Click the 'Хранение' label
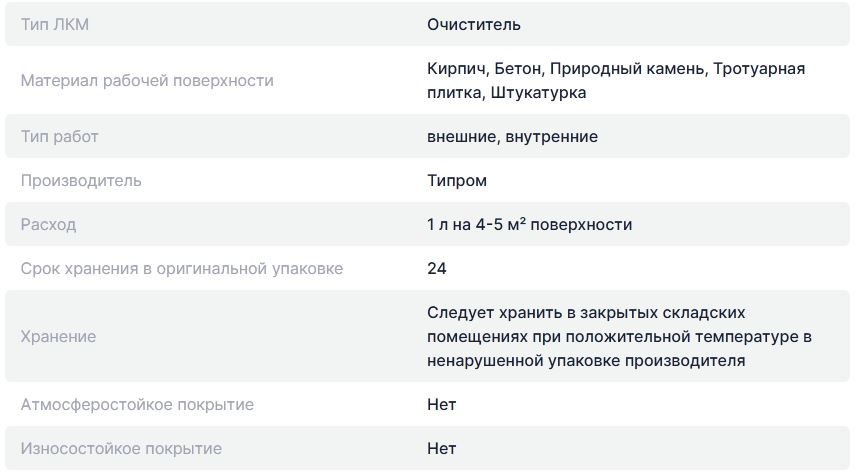 tap(58, 336)
